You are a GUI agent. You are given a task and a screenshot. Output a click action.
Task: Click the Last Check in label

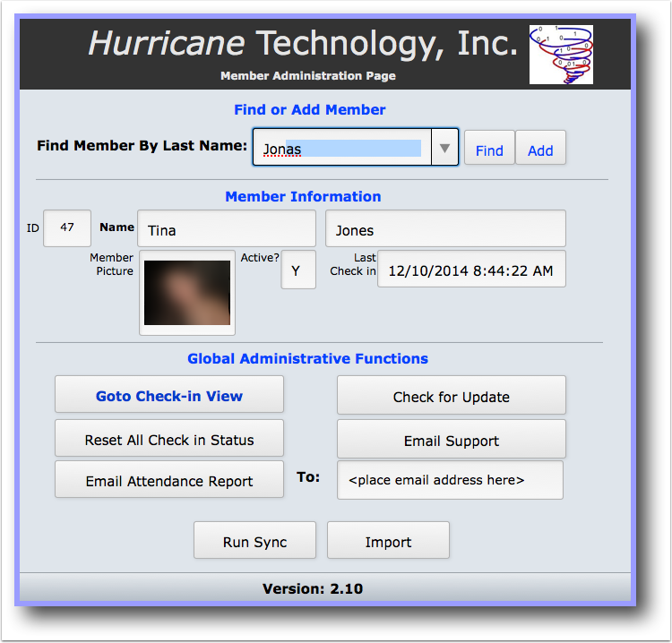353,264
